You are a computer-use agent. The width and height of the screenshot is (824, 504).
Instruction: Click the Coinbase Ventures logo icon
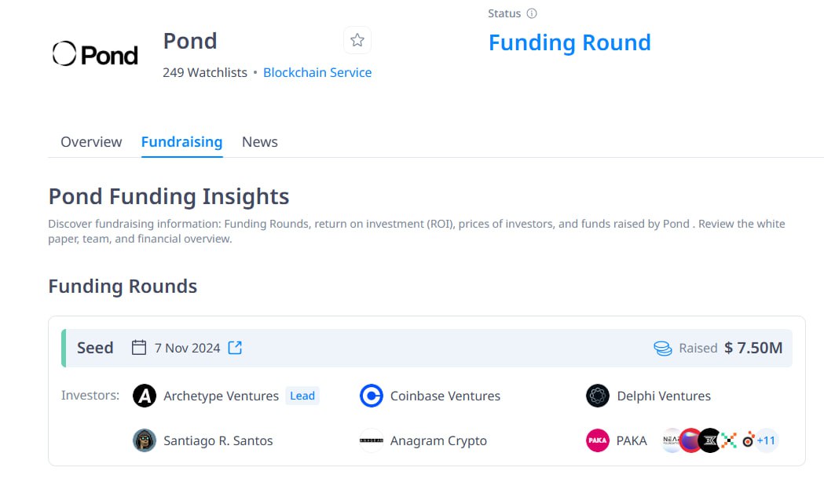click(x=372, y=396)
